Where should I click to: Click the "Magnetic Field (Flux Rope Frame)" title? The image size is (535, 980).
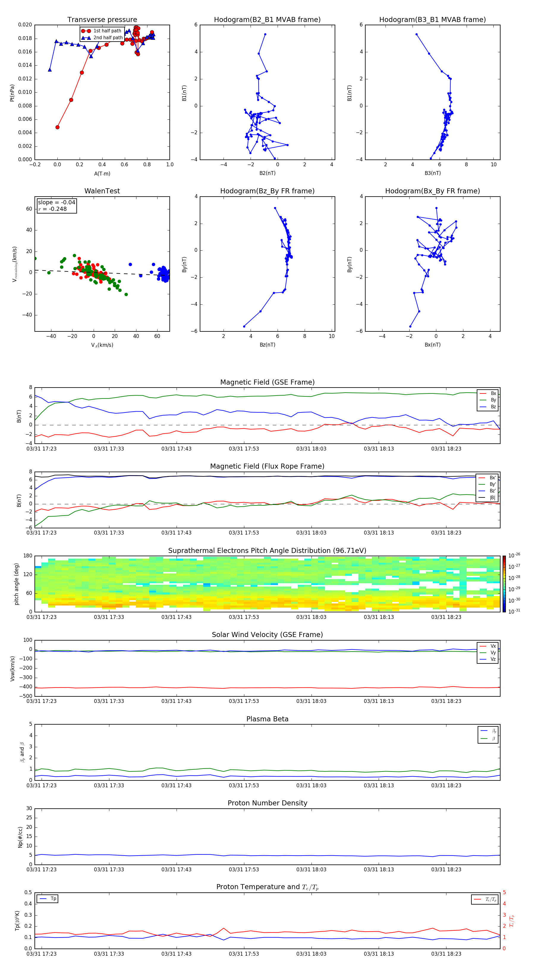[x=267, y=467]
